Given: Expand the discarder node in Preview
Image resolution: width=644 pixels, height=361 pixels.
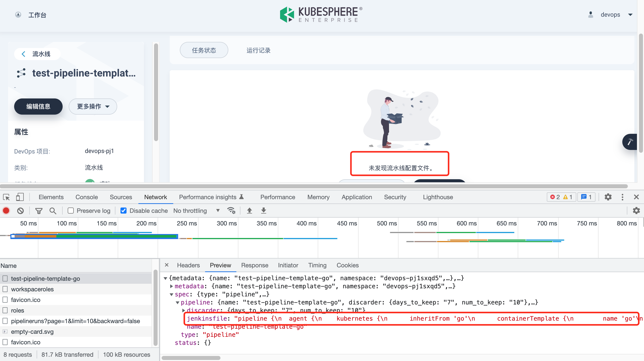Looking at the screenshot, I should (x=183, y=311).
